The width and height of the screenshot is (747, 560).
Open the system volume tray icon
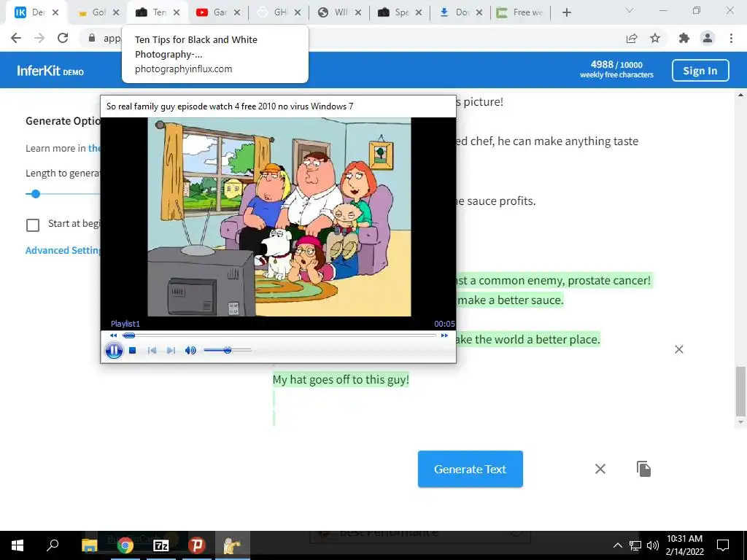(653, 545)
